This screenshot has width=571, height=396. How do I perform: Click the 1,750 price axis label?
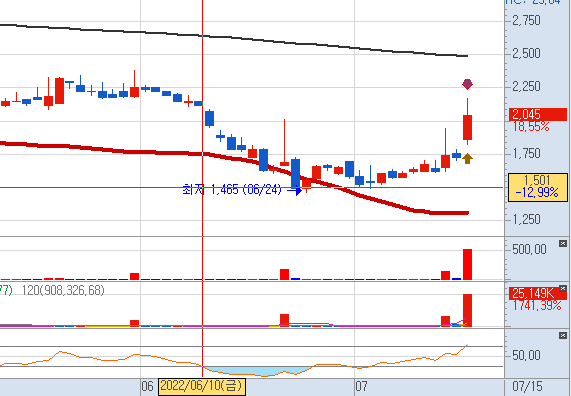pyautogui.click(x=526, y=153)
